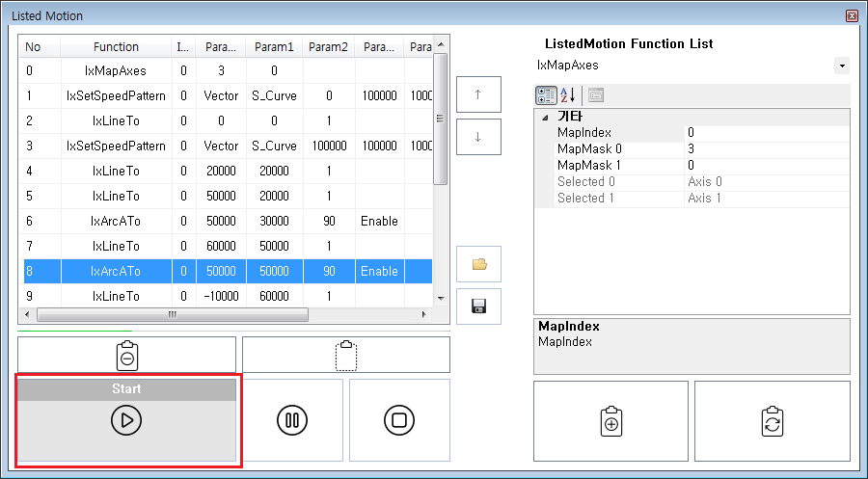Open the IxMapAxes function dropdown
Viewport: 868px width, 479px height.
[x=842, y=66]
